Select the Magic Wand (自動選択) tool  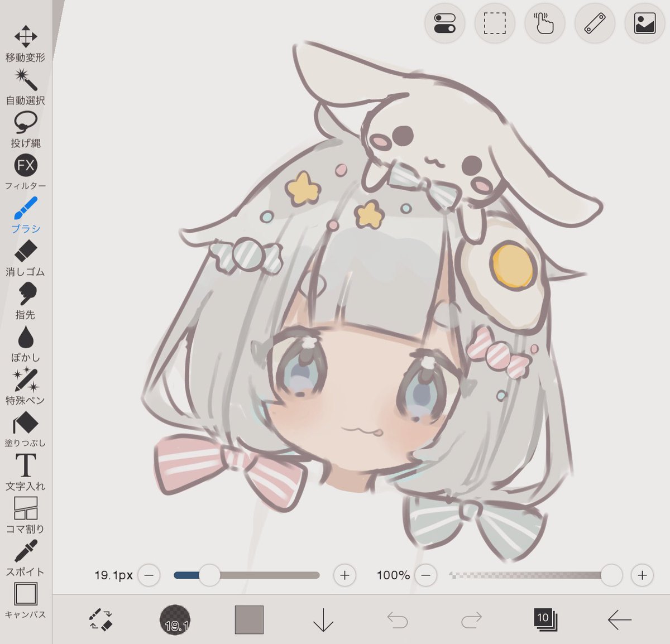tap(26, 86)
